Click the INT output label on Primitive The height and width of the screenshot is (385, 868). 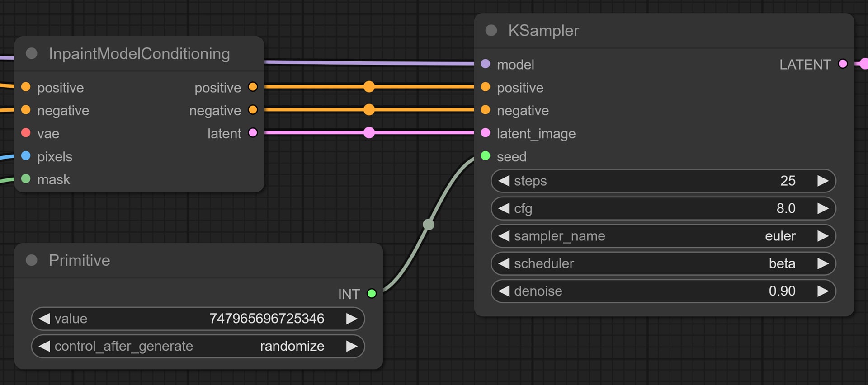(x=349, y=294)
